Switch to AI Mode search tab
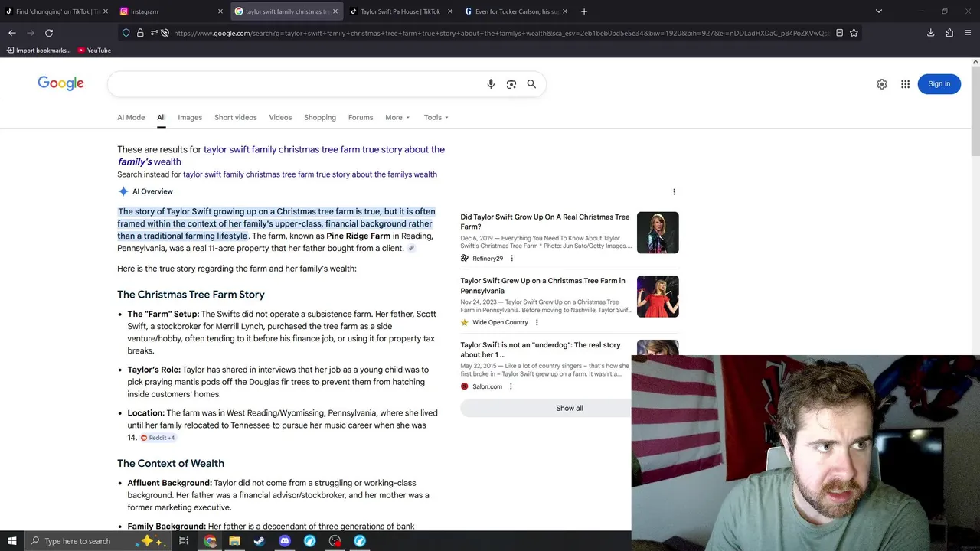980x551 pixels. (131, 117)
